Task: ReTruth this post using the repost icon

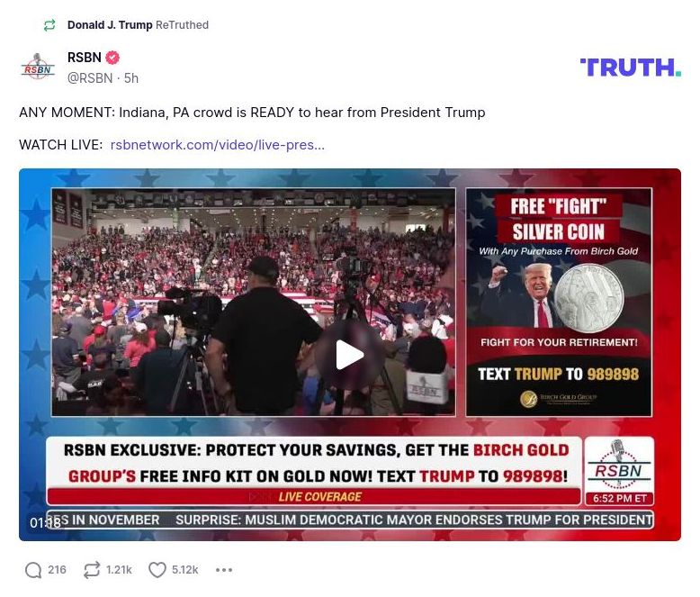Action: tap(92, 570)
